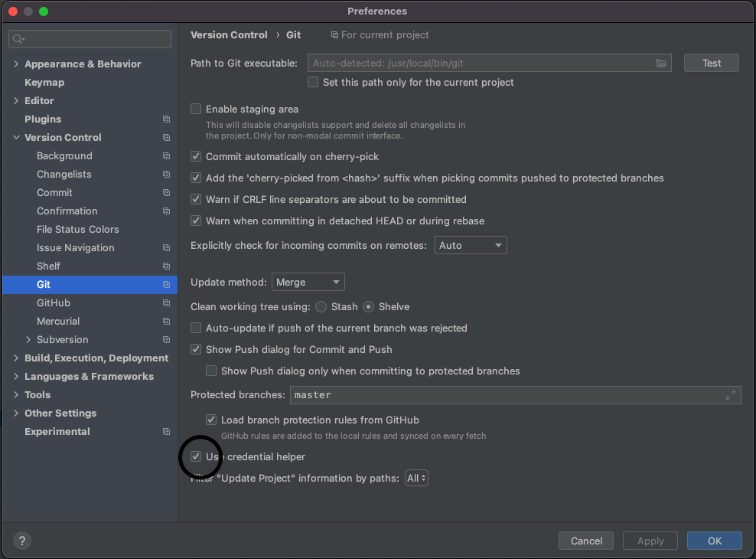Image resolution: width=756 pixels, height=559 pixels.
Task: Toggle 'Load branch protection rules from GitHub'
Action: click(211, 420)
